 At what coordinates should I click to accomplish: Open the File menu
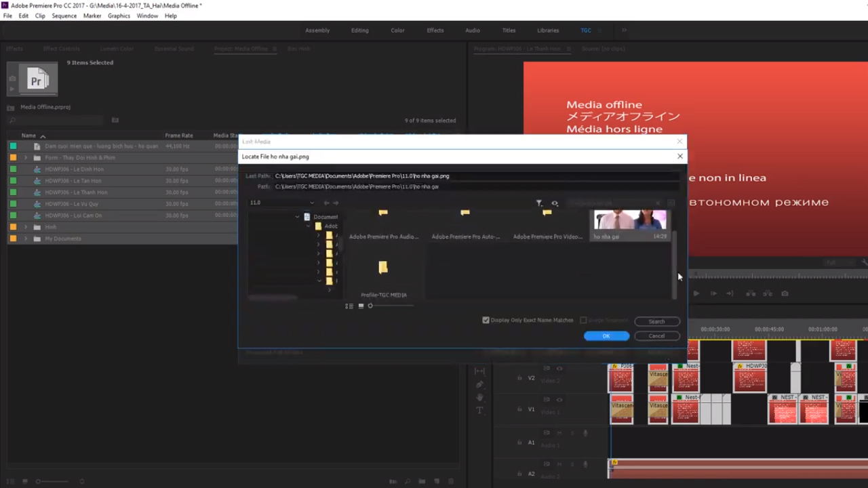(x=7, y=16)
